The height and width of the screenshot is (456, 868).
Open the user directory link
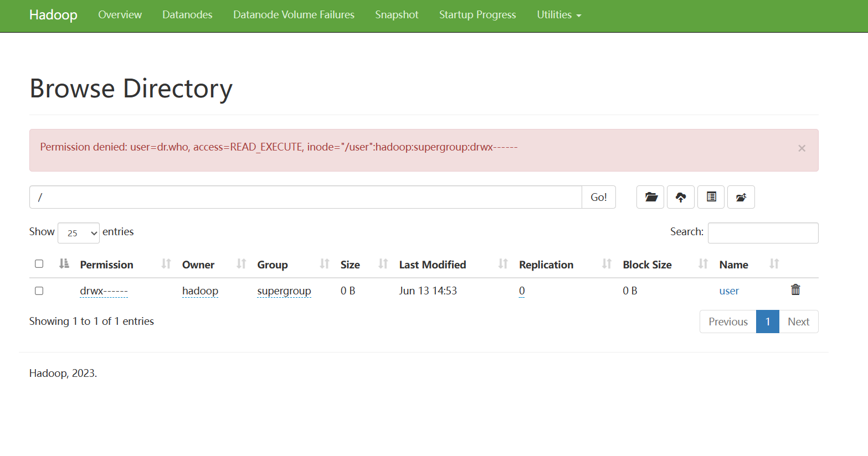(x=729, y=291)
